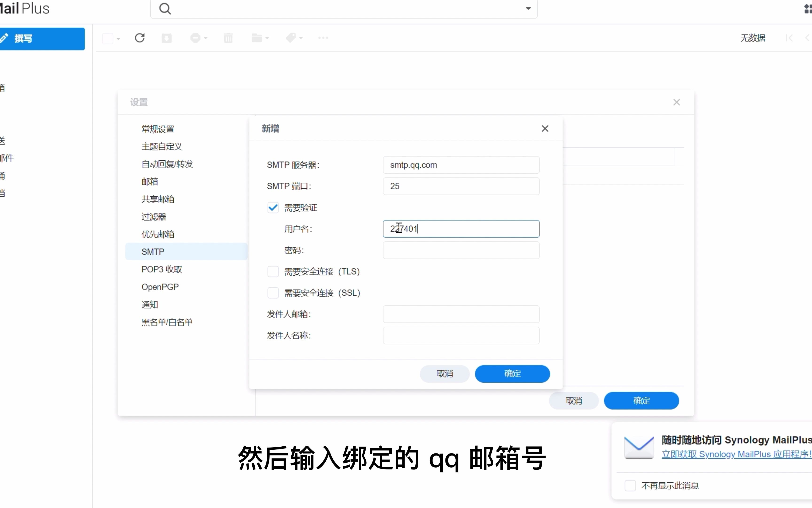
Task: Tick the select-all mail checkbox
Action: coord(108,38)
